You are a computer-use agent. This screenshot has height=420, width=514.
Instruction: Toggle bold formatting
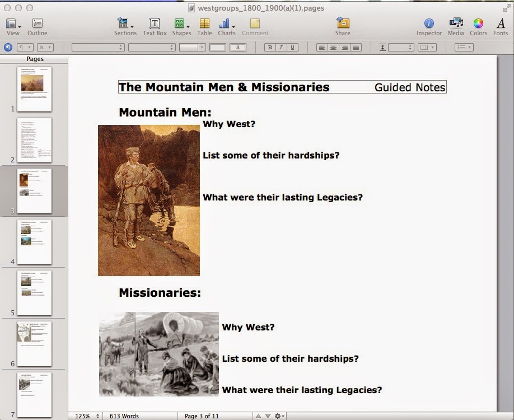(270, 47)
